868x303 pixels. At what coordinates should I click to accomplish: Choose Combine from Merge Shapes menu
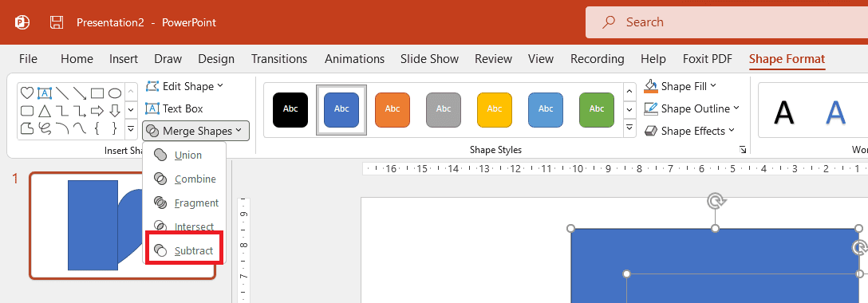[x=184, y=179]
